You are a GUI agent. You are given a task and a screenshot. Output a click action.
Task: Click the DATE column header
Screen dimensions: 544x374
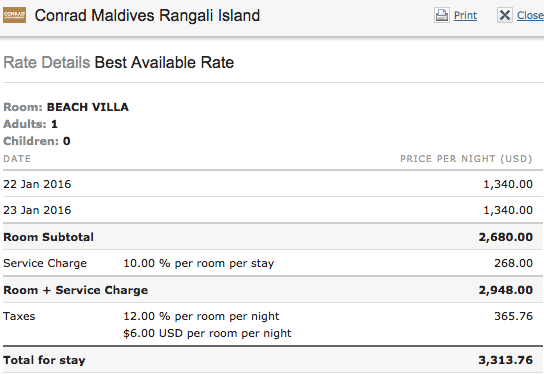(17, 159)
